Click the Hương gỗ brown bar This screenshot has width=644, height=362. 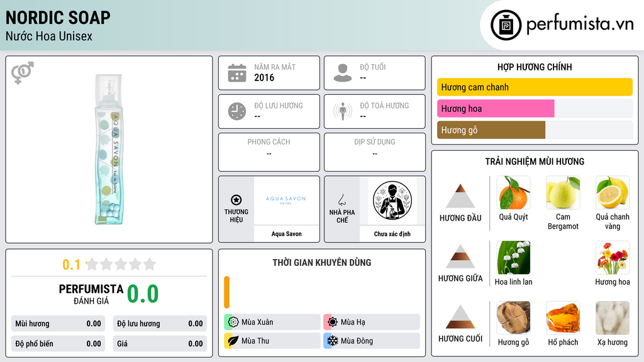click(491, 129)
